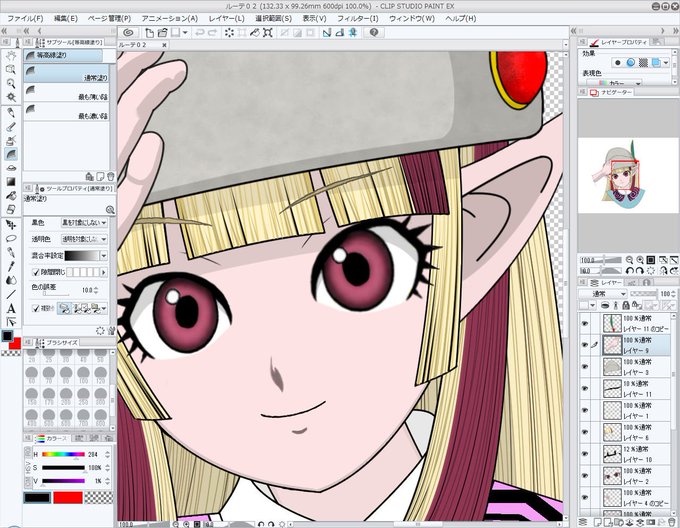Image resolution: width=680 pixels, height=528 pixels.
Task: Rotate canvas left in Navigator
Action: [x=629, y=271]
